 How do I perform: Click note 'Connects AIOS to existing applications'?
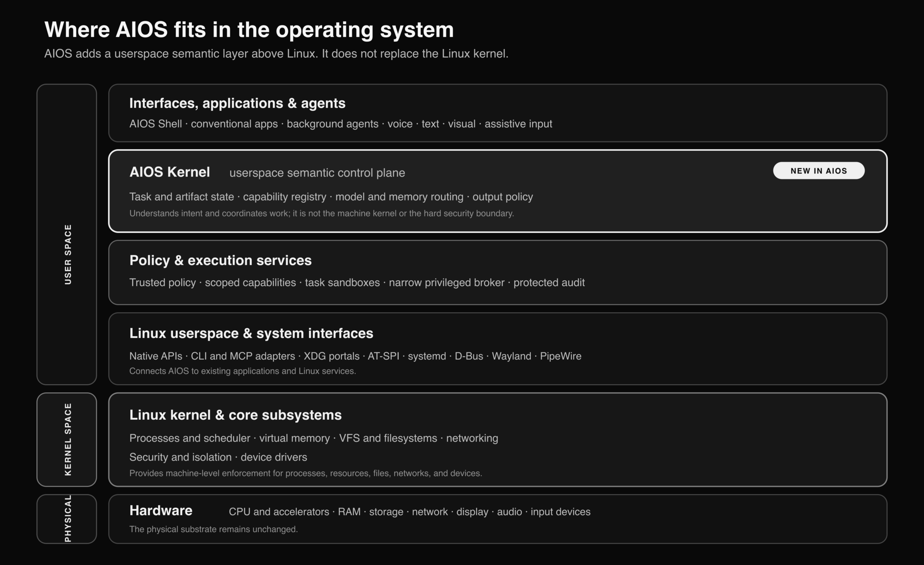click(243, 371)
